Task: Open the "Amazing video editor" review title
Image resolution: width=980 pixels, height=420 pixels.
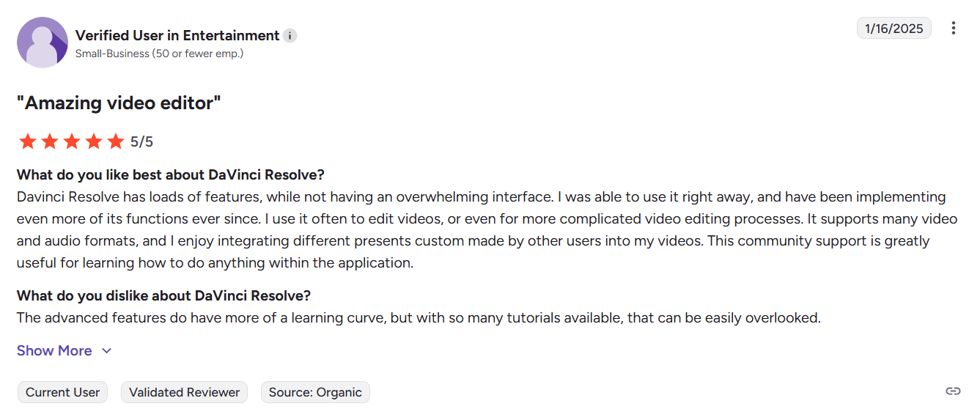Action: (x=119, y=103)
